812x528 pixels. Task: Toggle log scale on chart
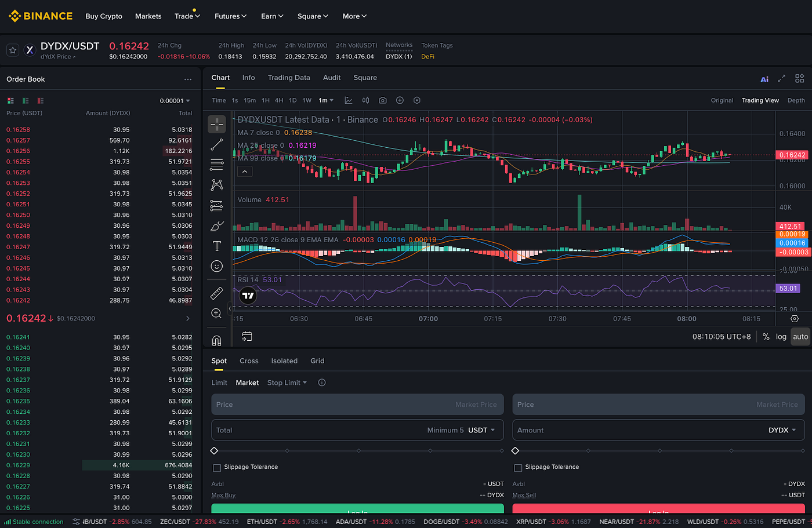click(x=781, y=337)
